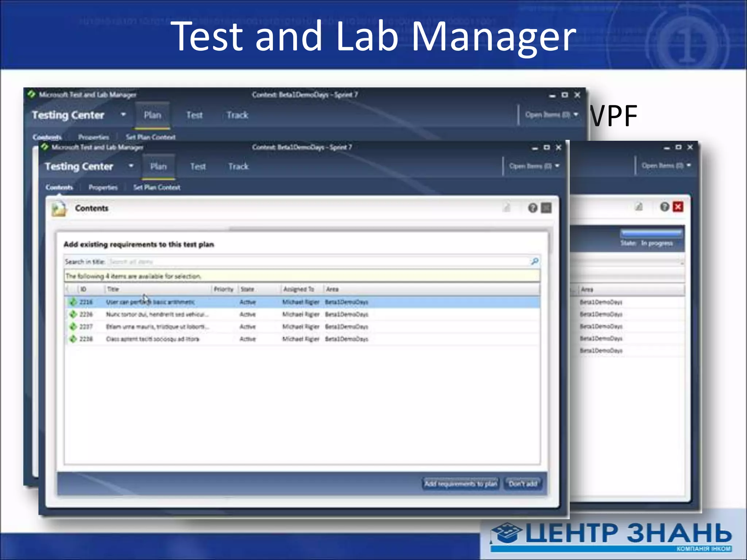Click the faded edit icon in front Contents panel
Image resolution: width=747 pixels, height=560 pixels.
click(507, 208)
